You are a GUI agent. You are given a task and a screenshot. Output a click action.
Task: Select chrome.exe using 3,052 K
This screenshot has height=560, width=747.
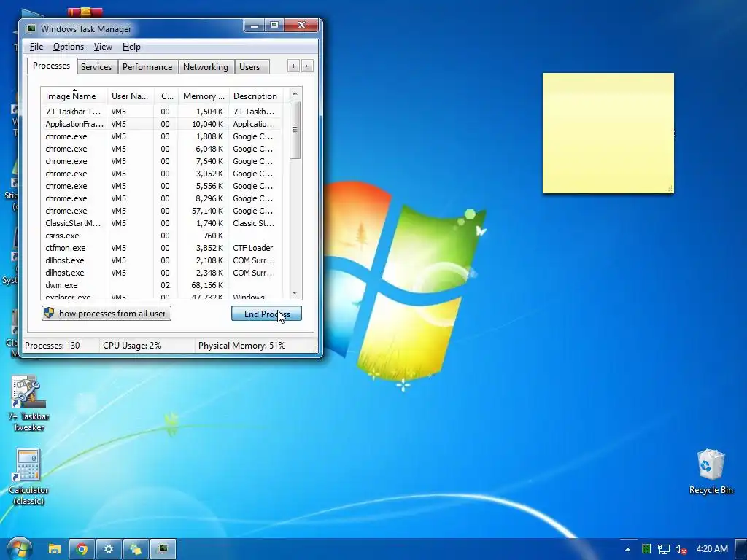tap(162, 174)
